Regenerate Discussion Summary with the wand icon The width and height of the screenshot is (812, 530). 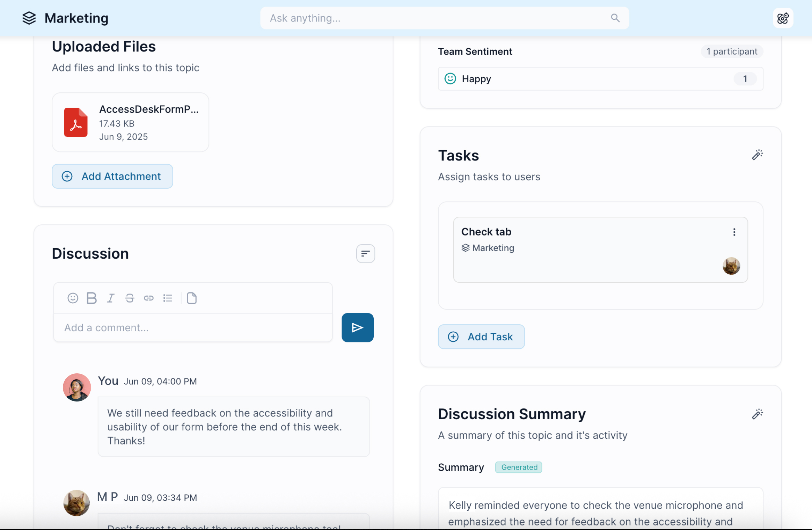click(x=757, y=413)
